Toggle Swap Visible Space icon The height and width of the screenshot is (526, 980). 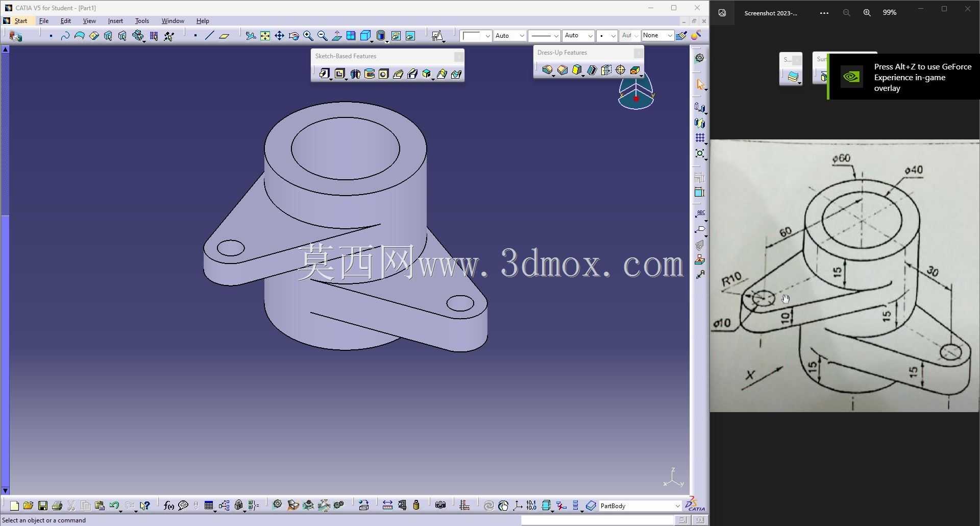[x=410, y=36]
